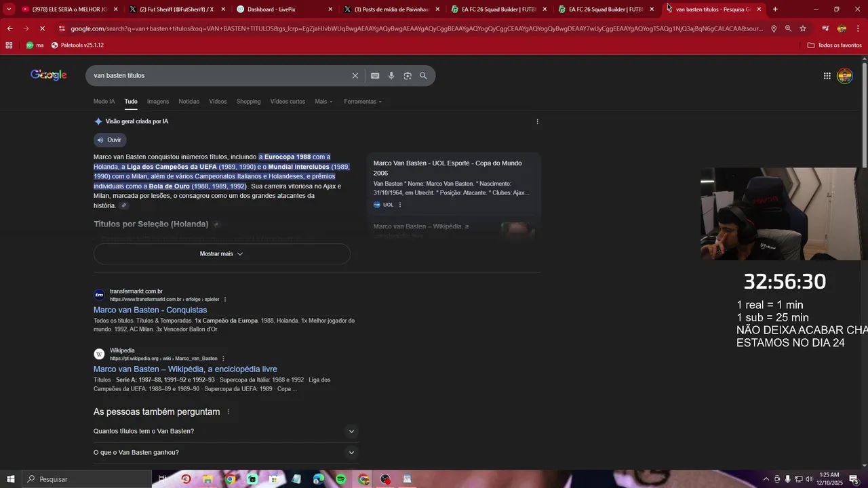Expand the AI overview with Mostrar mais

(x=222, y=253)
